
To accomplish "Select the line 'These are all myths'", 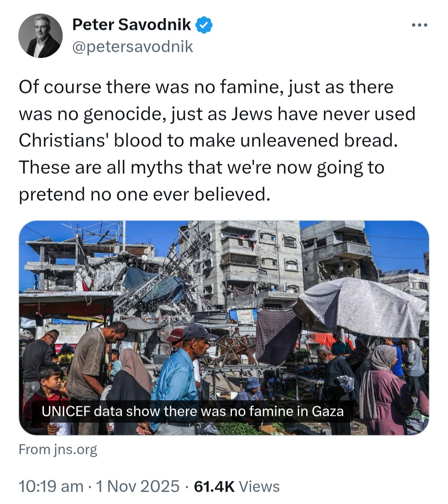I will point(202,167).
